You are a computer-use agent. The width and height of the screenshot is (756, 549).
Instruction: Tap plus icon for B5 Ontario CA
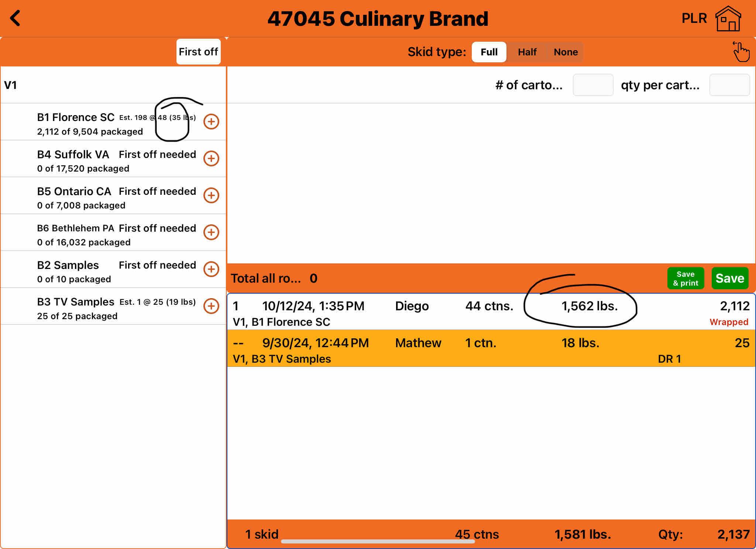pyautogui.click(x=211, y=195)
